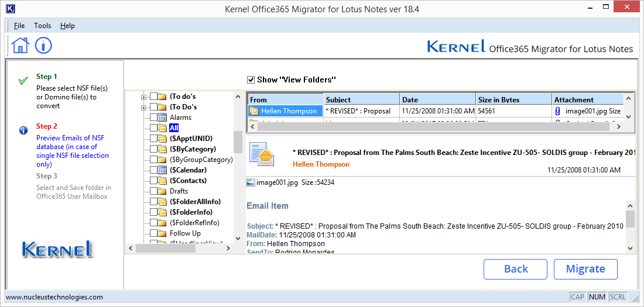
Task: Open the Info toolbar icon
Action: click(43, 45)
